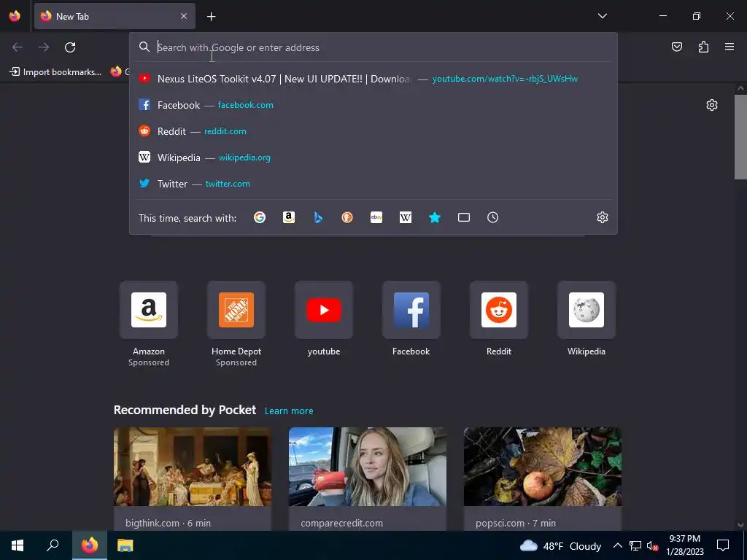Select Facebook facebook.com suggestion
The height and width of the screenshot is (560, 747).
(x=373, y=105)
